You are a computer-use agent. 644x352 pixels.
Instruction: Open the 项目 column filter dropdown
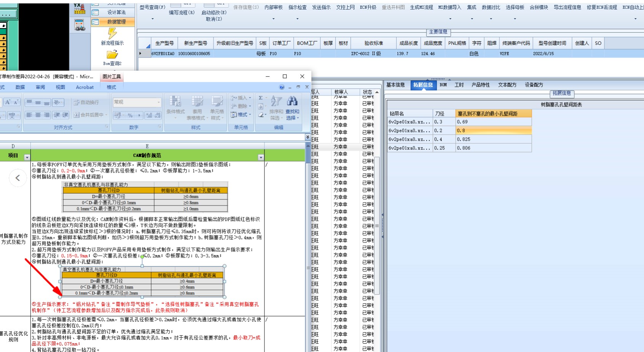tap(27, 157)
